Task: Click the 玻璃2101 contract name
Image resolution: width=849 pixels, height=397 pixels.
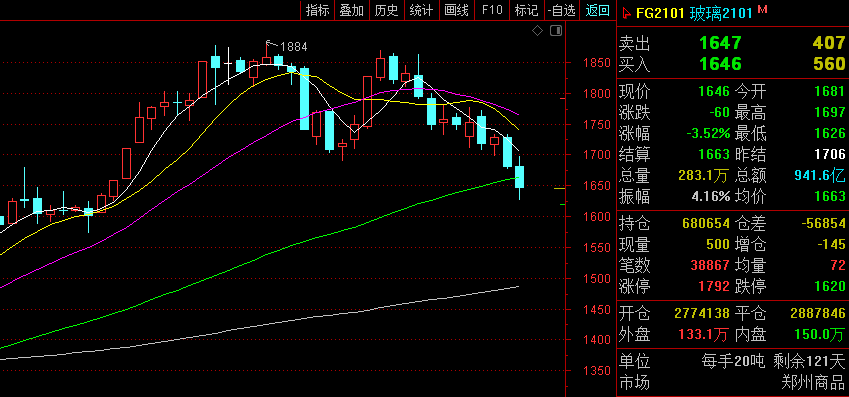Action: (x=721, y=13)
